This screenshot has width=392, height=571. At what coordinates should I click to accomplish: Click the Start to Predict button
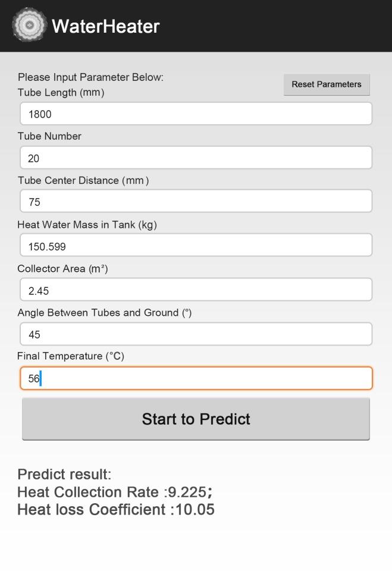[196, 419]
